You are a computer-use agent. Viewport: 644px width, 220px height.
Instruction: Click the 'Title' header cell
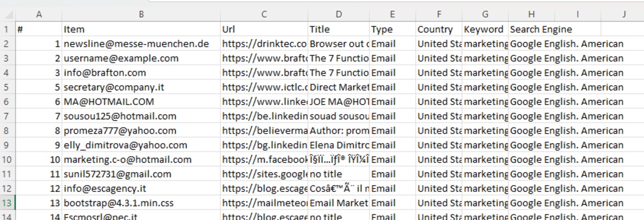point(338,29)
